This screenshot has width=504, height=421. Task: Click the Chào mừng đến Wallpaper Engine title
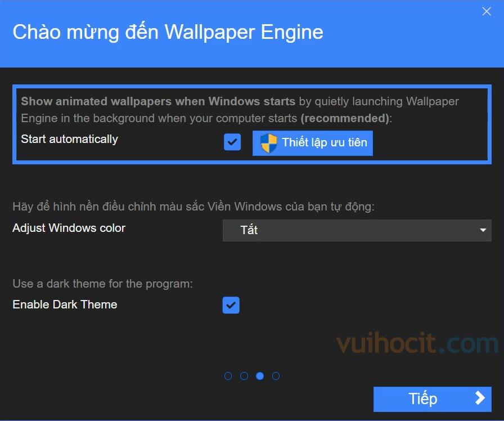pos(168,32)
